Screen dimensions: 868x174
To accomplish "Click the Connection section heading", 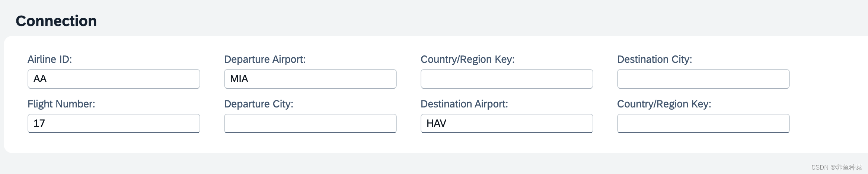I will (56, 21).
